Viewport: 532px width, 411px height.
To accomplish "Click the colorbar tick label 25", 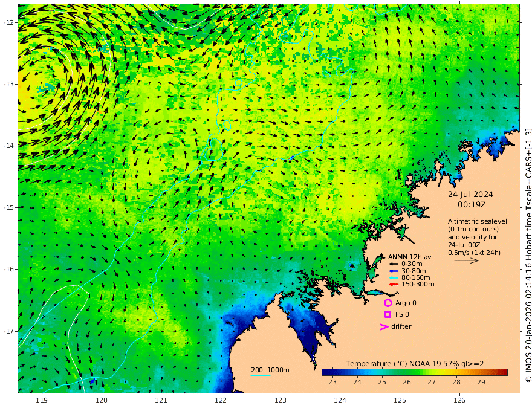I will coord(382,382).
